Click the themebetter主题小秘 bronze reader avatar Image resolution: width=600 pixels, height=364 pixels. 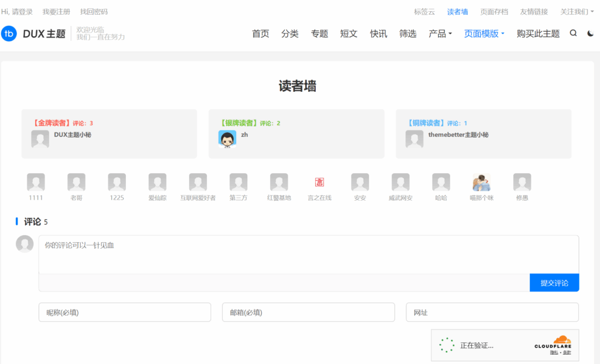coord(414,139)
